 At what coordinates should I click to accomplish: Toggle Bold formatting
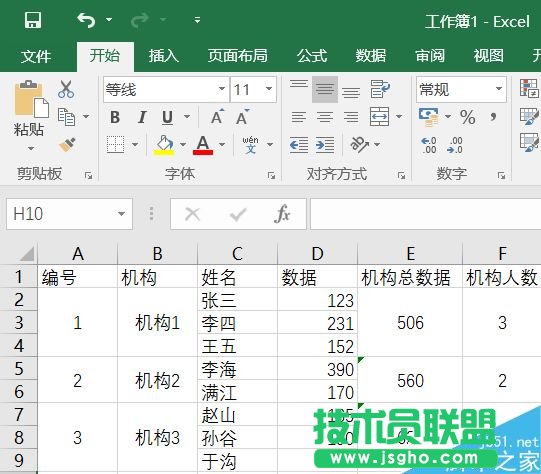115,117
